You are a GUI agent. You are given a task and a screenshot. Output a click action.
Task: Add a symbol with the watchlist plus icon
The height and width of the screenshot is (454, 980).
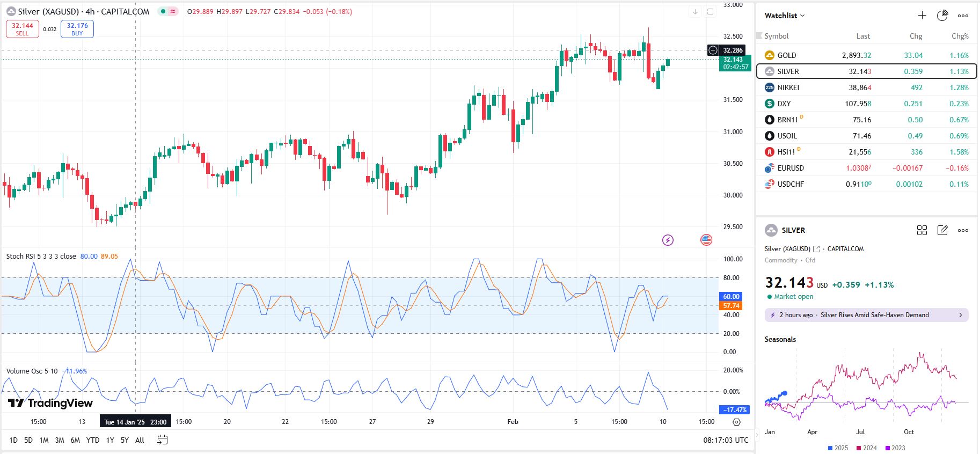(922, 16)
